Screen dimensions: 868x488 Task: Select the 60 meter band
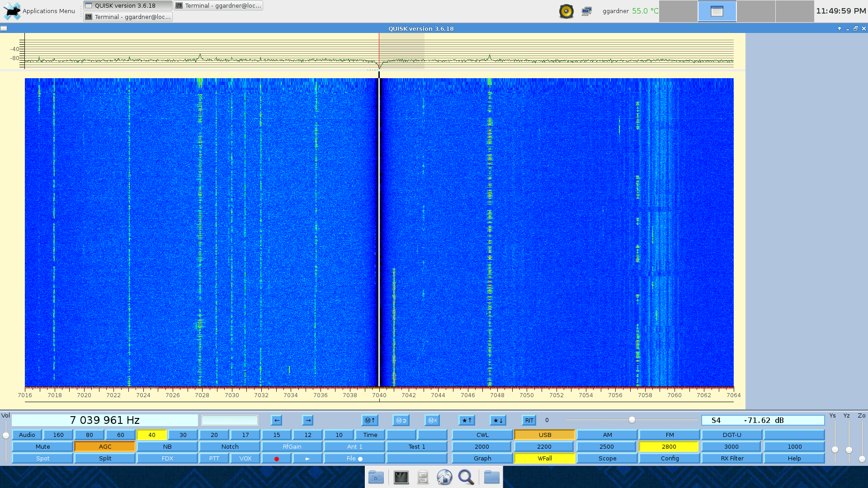121,435
